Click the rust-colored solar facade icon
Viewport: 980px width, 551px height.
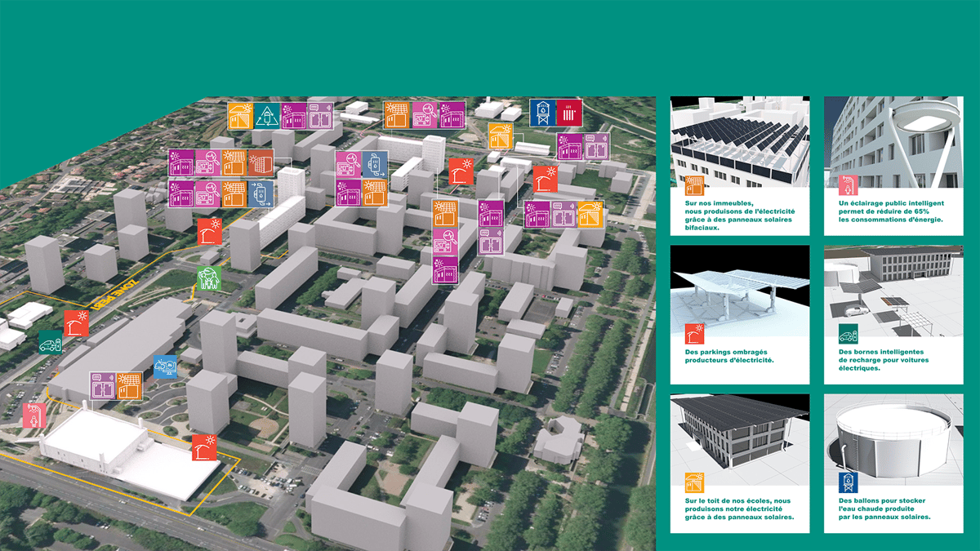pos(261,162)
